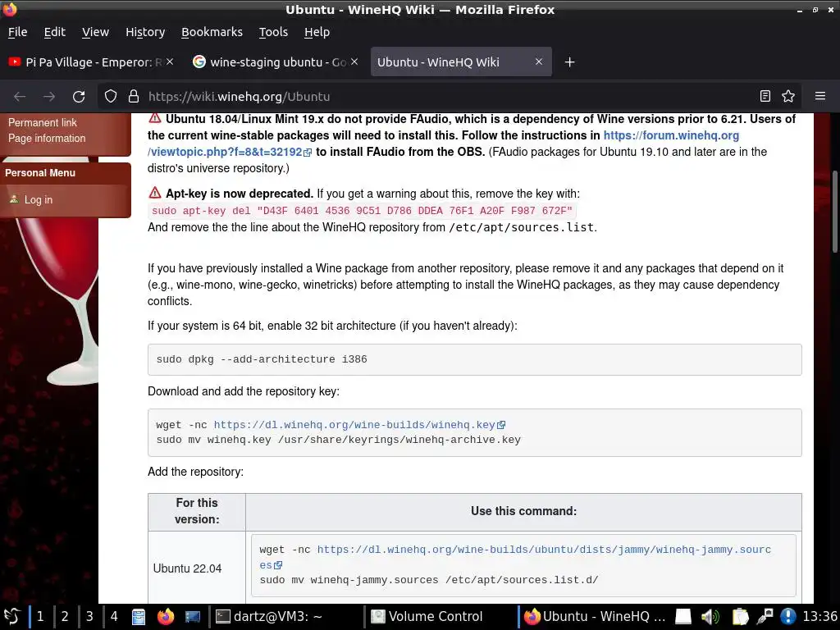The image size is (840, 630).
Task: Switch to workspace 4 in taskbar
Action: [x=114, y=617]
